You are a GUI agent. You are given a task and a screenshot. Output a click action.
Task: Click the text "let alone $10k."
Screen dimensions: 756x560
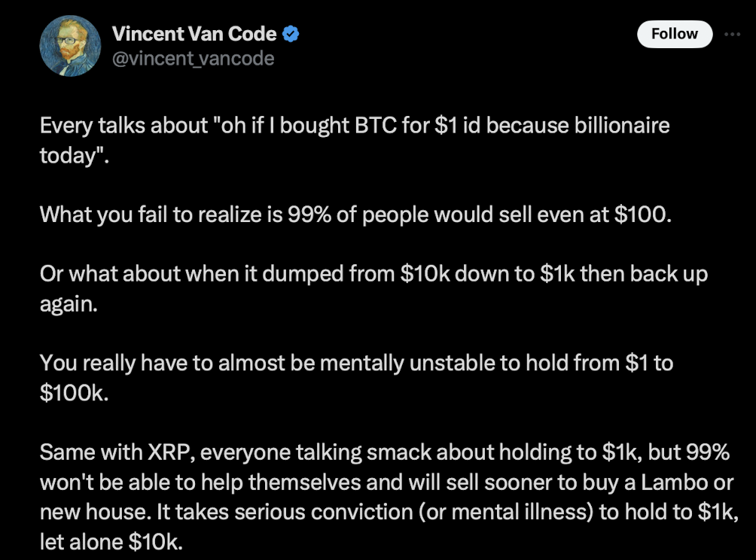[111, 541]
